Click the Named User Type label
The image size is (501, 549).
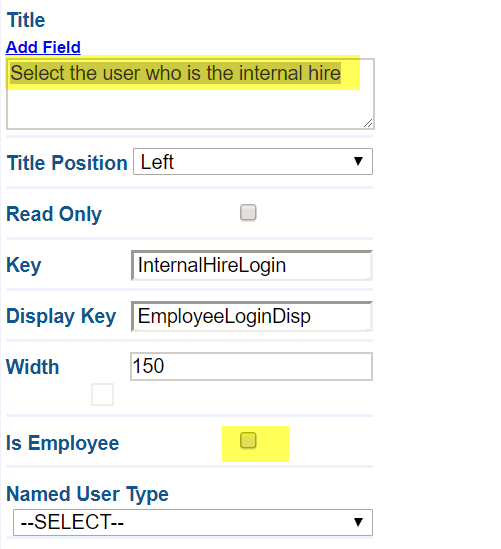88,494
